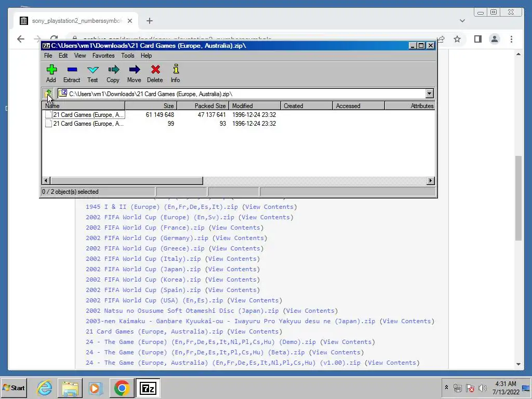Click the 99-byte file's icon
This screenshot has height=399, width=532.
[48, 124]
